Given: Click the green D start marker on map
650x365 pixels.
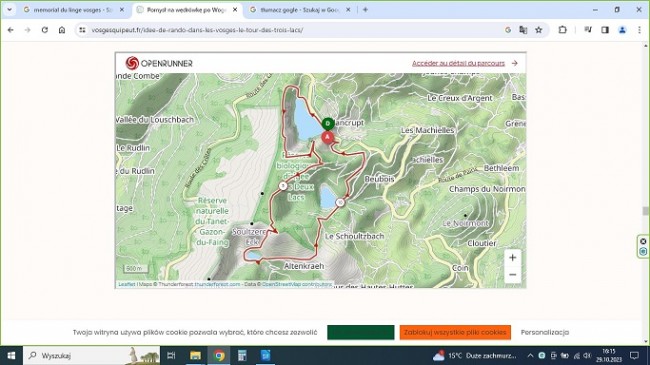Looking at the screenshot, I should click(328, 124).
